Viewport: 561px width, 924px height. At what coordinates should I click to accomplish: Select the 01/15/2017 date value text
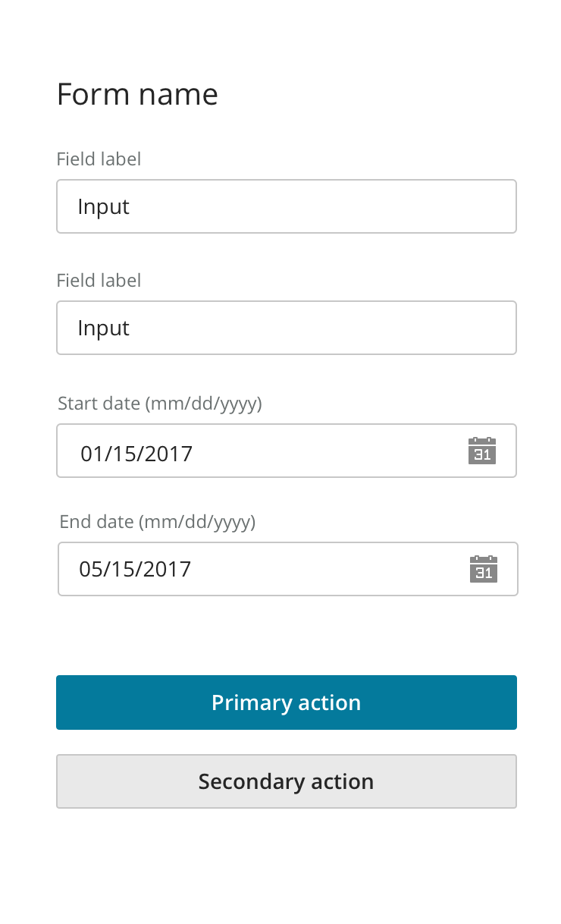136,454
